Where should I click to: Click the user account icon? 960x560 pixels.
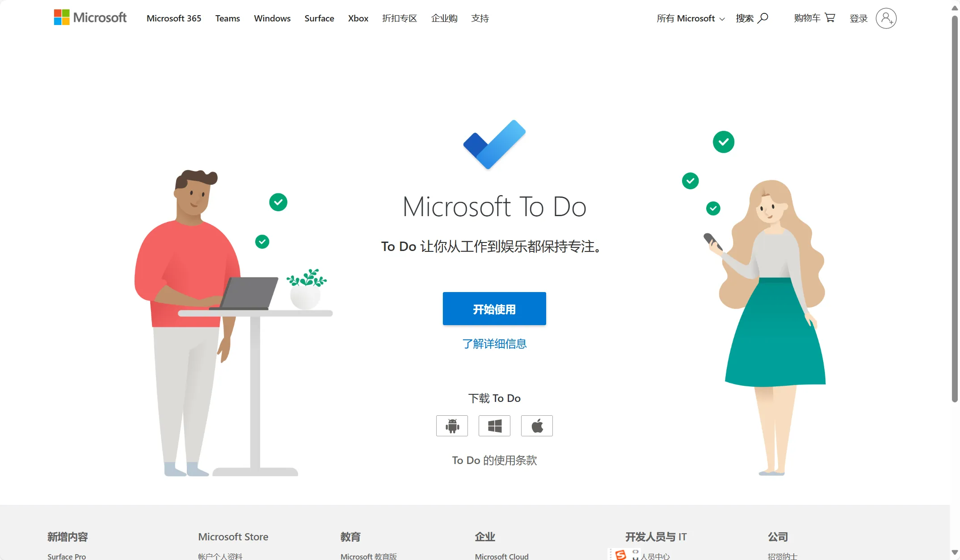pyautogui.click(x=885, y=17)
